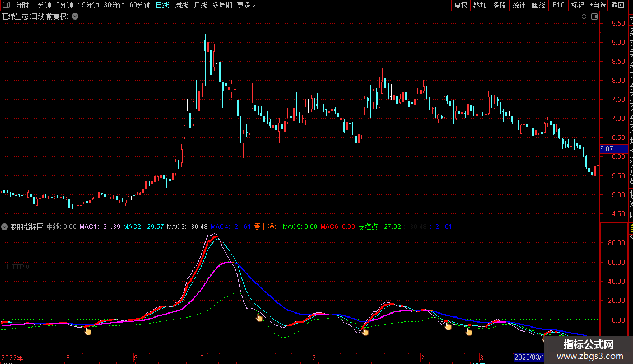The height and width of the screenshot is (364, 633).
Task: Toggle the side panel icon in chart corner
Action: click(x=594, y=17)
